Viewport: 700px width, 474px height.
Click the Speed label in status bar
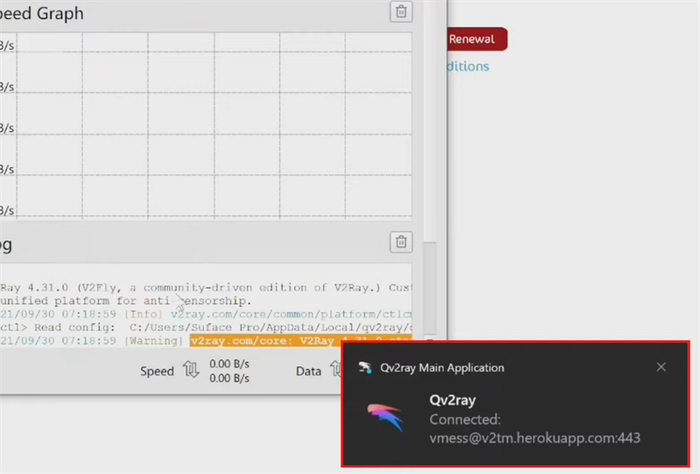coord(157,371)
